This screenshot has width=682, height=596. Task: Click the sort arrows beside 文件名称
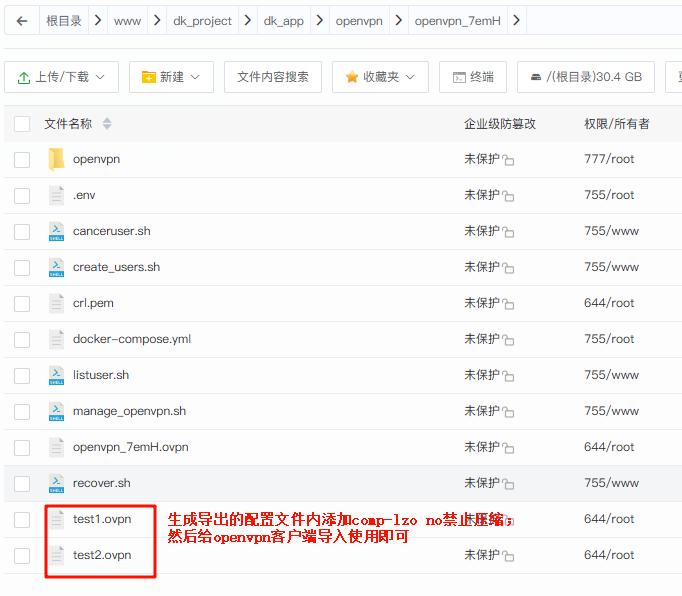click(x=107, y=124)
